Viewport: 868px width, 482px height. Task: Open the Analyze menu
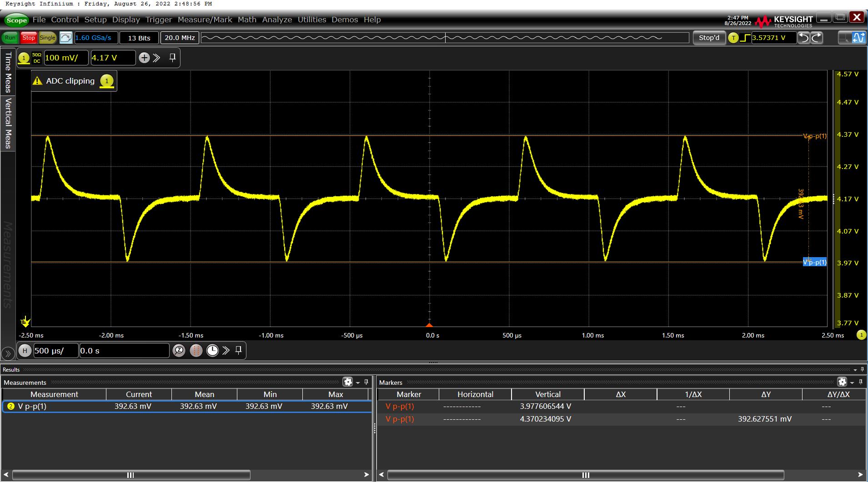277,20
